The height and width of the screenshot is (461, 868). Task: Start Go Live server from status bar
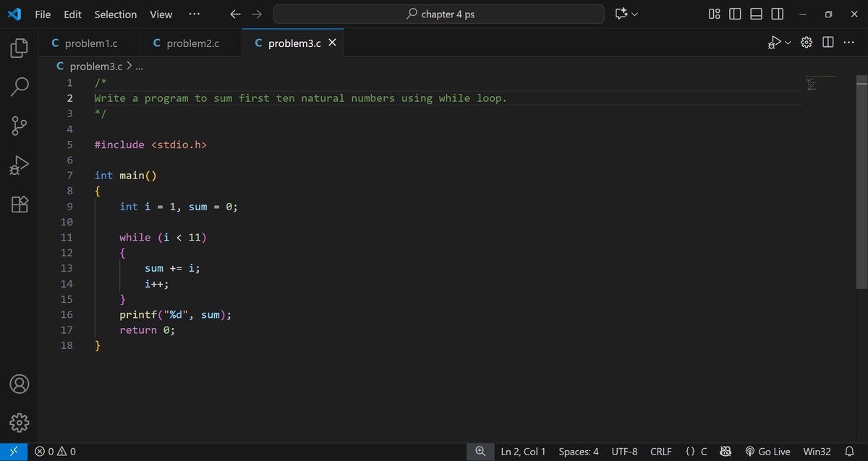[767, 451]
